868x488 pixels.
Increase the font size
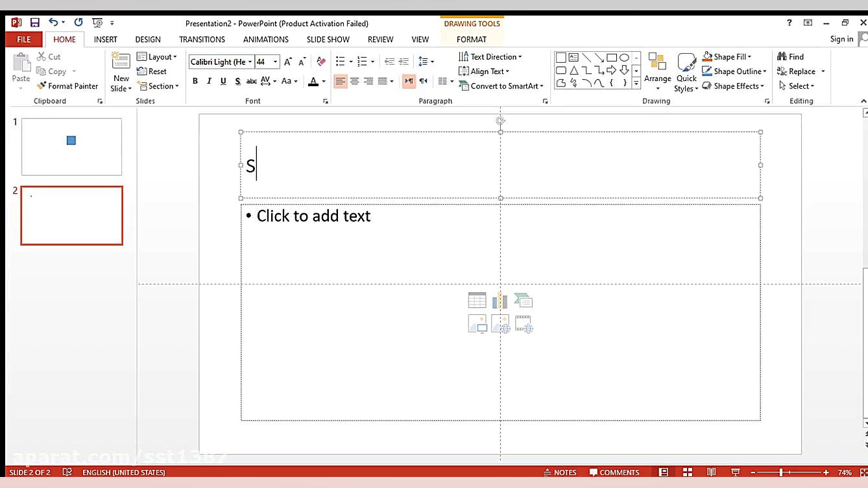click(288, 62)
